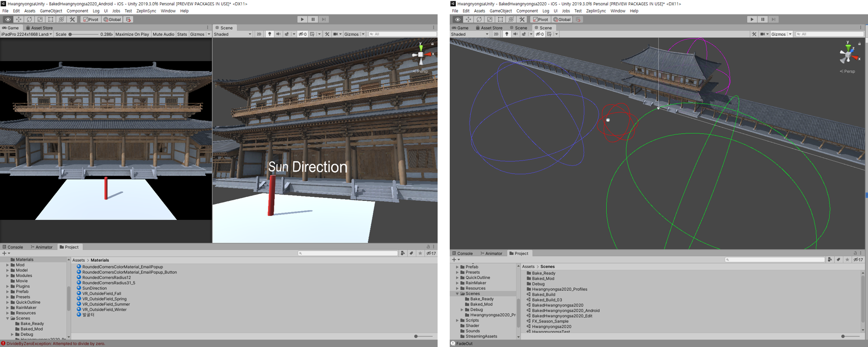The height and width of the screenshot is (347, 868).
Task: Toggle scene audio in left Scene view
Action: [278, 34]
